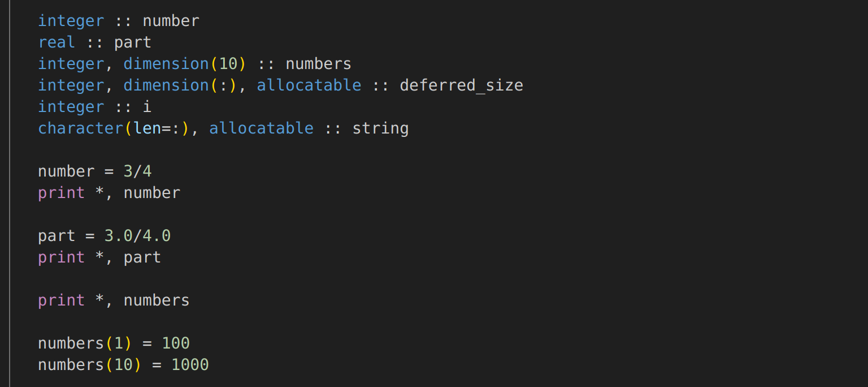Click 'print *, part' statement

coord(99,257)
